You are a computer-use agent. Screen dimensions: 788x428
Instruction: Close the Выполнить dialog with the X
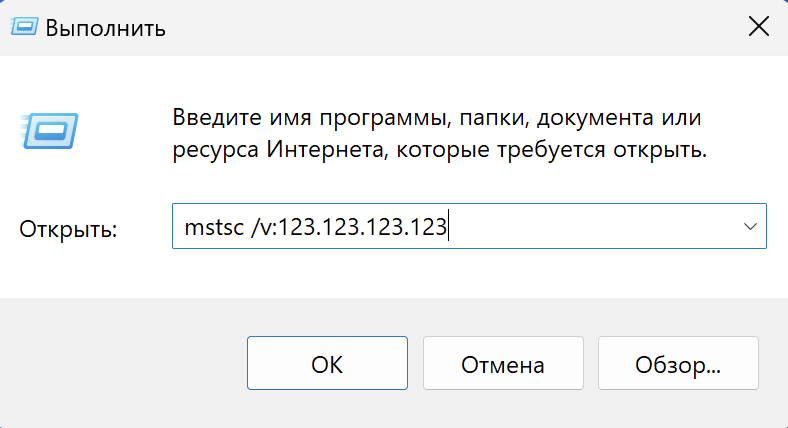(x=759, y=27)
